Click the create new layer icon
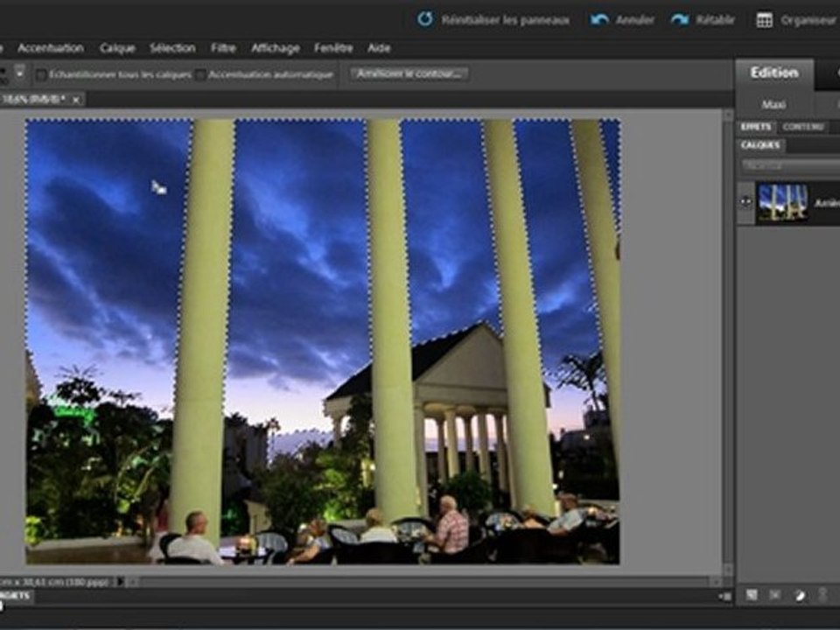840x630 pixels. [x=752, y=595]
